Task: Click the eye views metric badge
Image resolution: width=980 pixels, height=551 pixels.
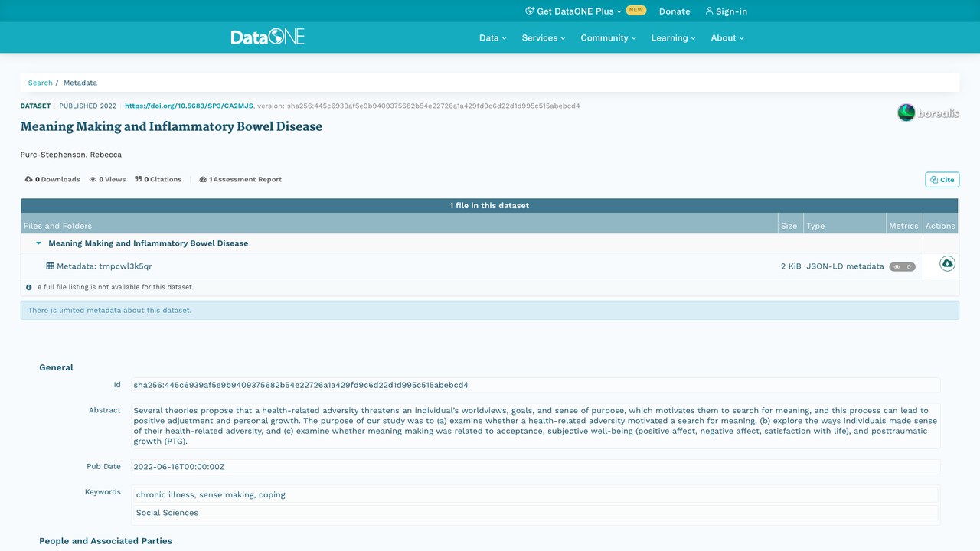Action: 902,267
